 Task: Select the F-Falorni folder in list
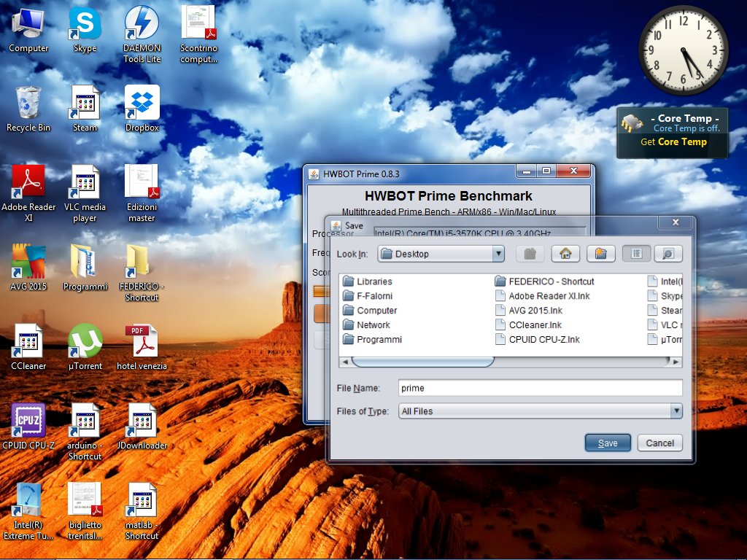[368, 296]
